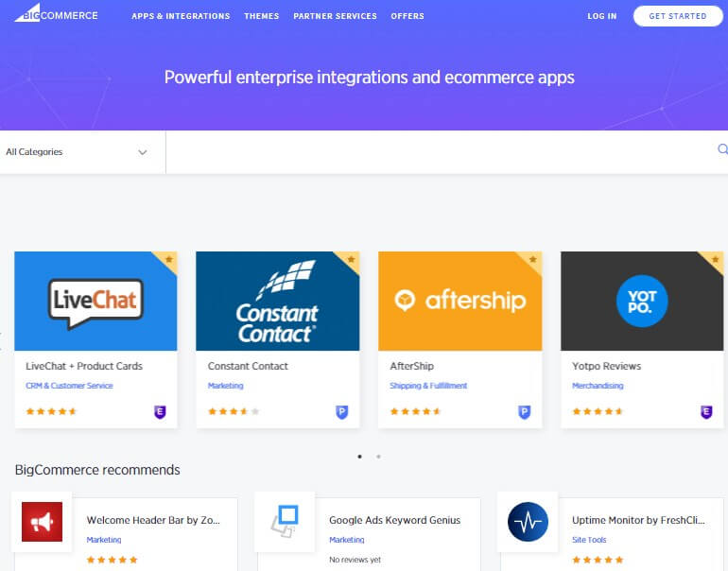Viewport: 728px width, 571px height.
Task: Expand the All Categories dropdown
Action: coord(82,152)
